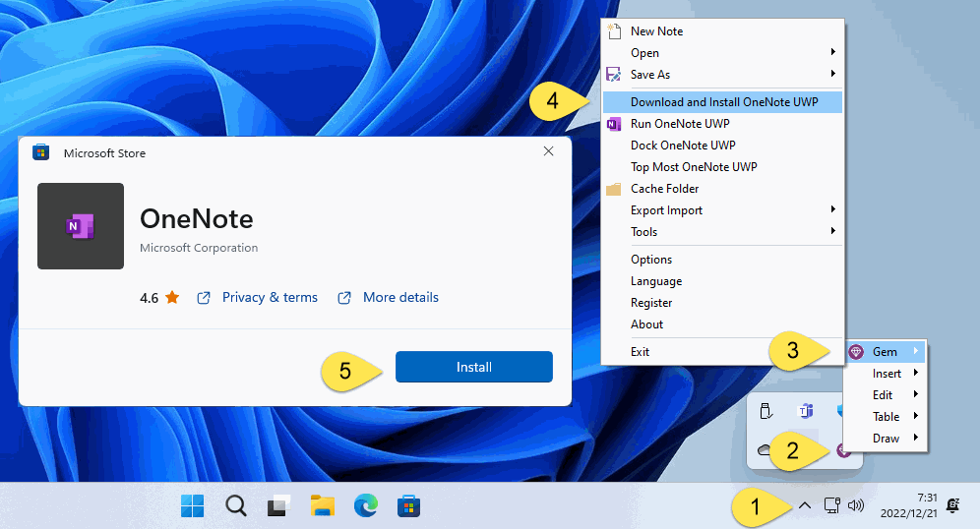Expand the Export Import submenu

(833, 209)
